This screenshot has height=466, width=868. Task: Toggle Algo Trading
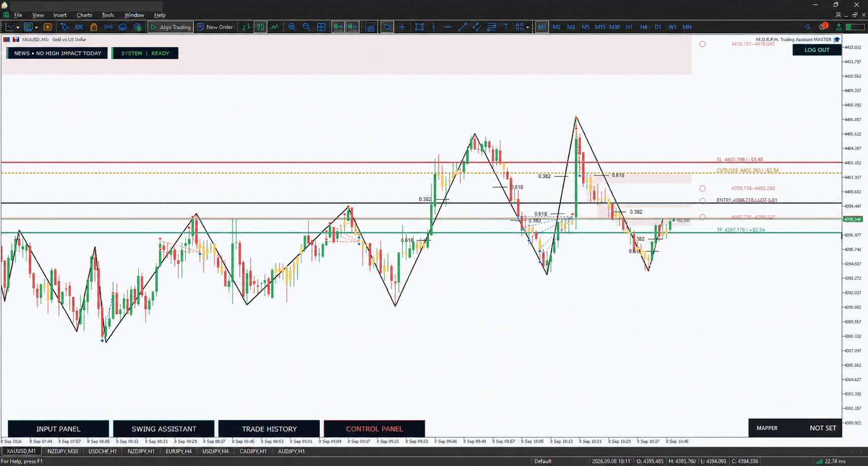point(171,27)
